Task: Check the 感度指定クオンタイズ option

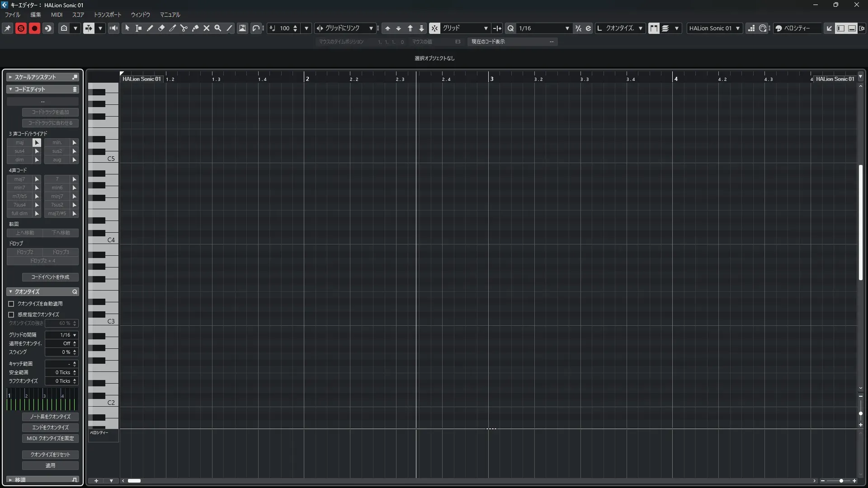Action: (x=11, y=314)
